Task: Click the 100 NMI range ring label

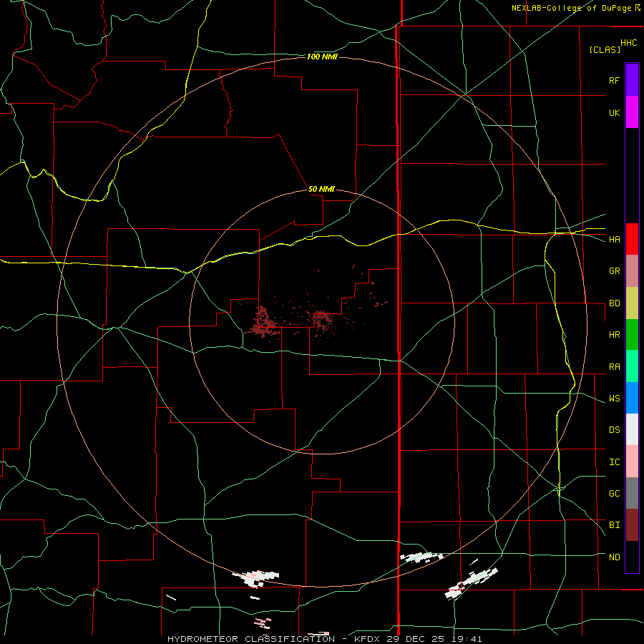Action: point(322,57)
